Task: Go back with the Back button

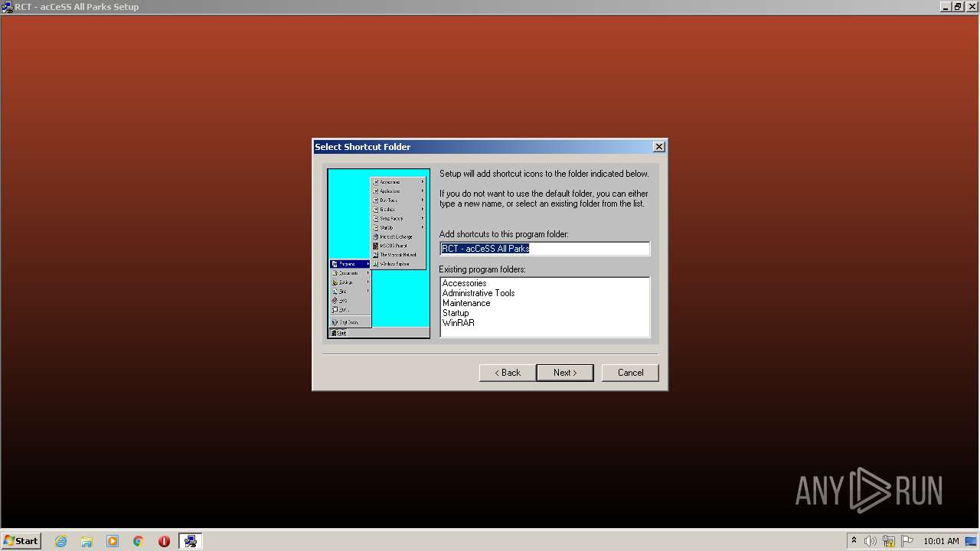Action: (507, 373)
